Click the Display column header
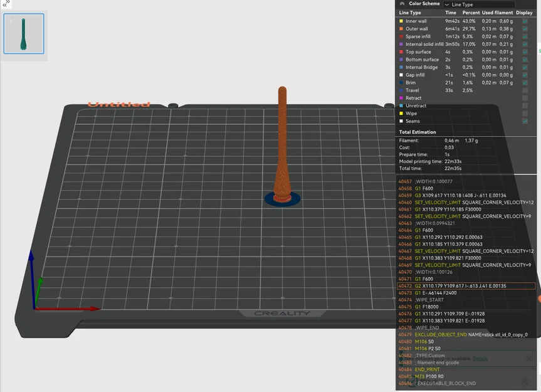The image size is (541, 392). [524, 13]
